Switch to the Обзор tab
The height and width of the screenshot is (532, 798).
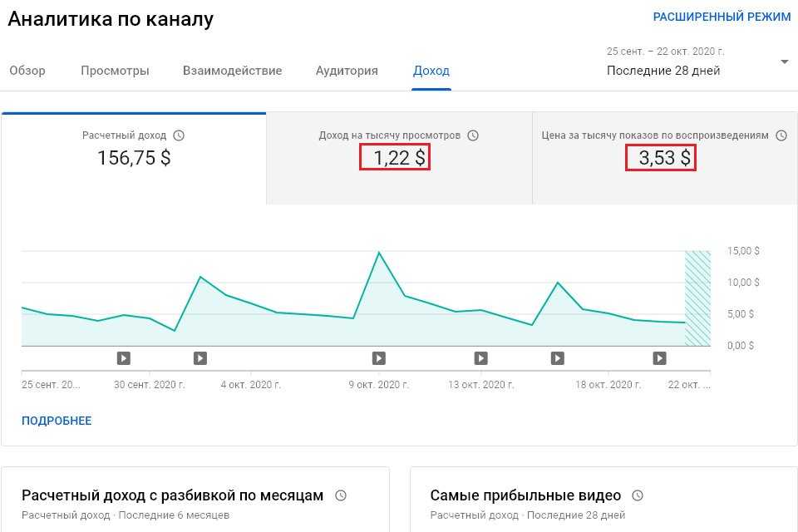(27, 71)
